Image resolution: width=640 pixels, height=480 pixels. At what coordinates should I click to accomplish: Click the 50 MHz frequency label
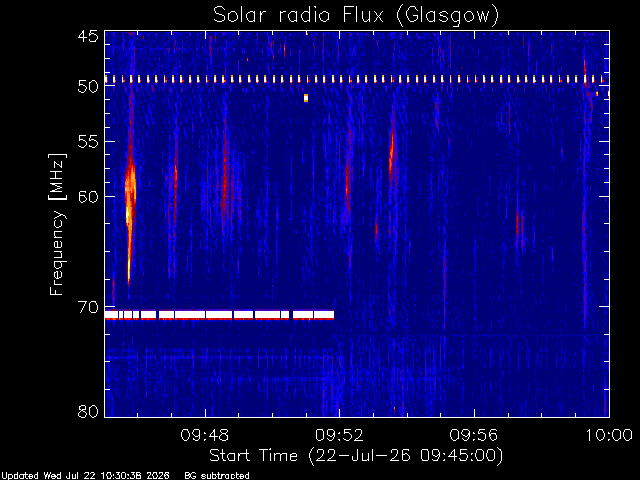point(88,86)
